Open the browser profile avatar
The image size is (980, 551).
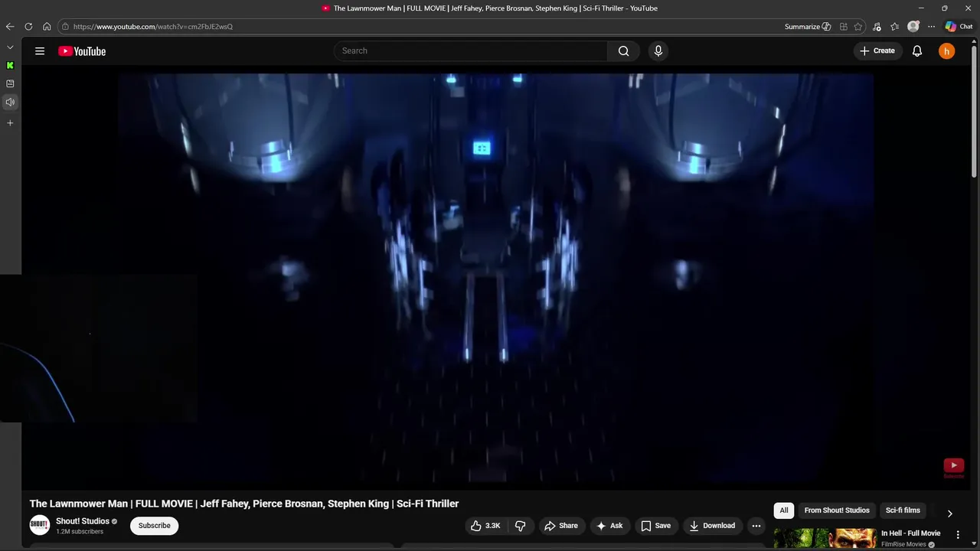click(x=913, y=26)
